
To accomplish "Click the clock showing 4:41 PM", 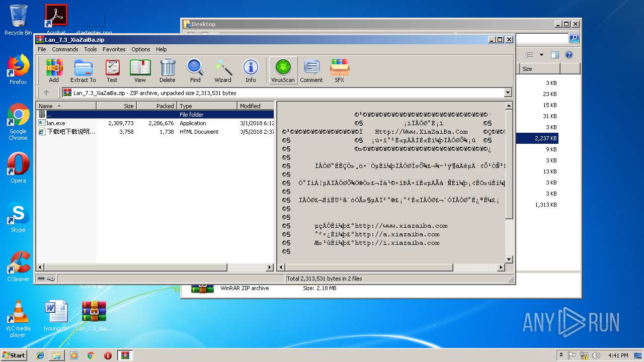I will pos(618,355).
